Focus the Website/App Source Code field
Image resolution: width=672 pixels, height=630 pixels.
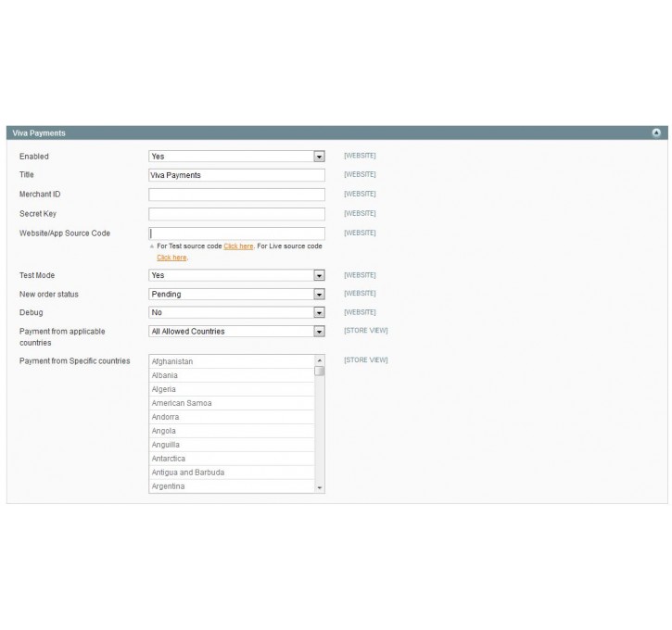click(236, 233)
